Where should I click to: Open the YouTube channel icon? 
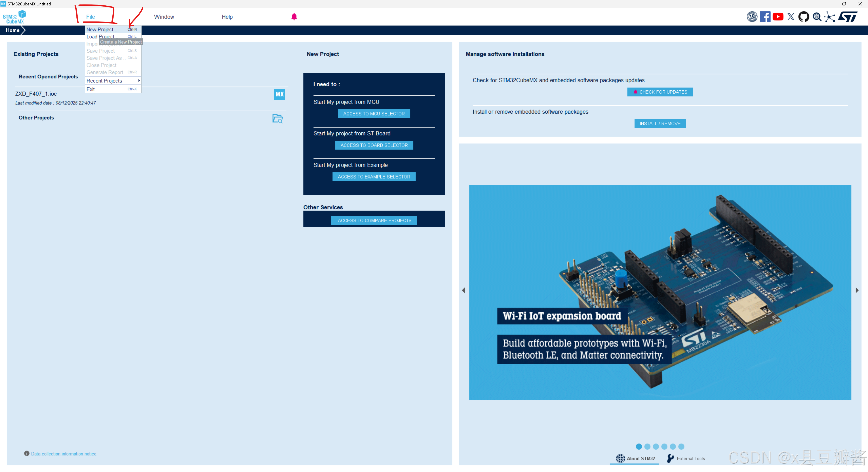778,16
